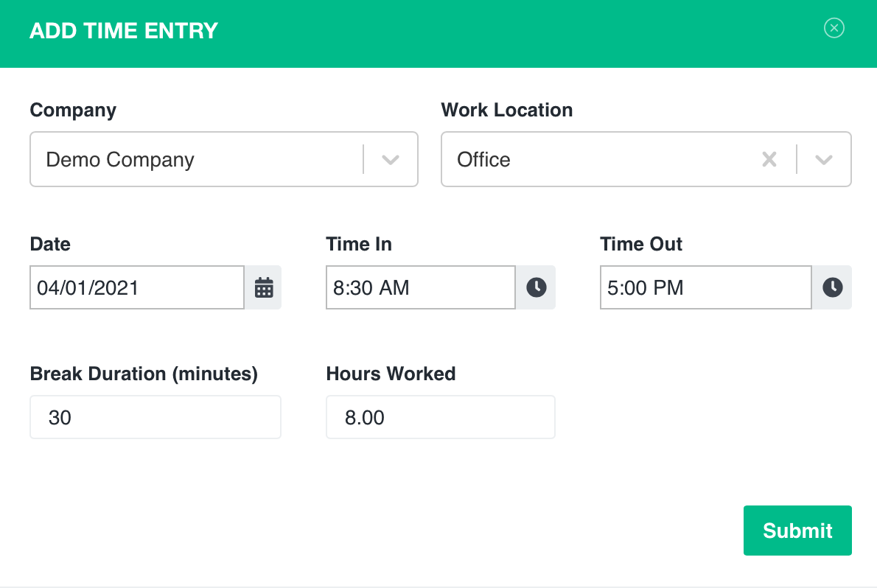Open the Time Out clock picker
The image size is (877, 588).
click(x=832, y=287)
